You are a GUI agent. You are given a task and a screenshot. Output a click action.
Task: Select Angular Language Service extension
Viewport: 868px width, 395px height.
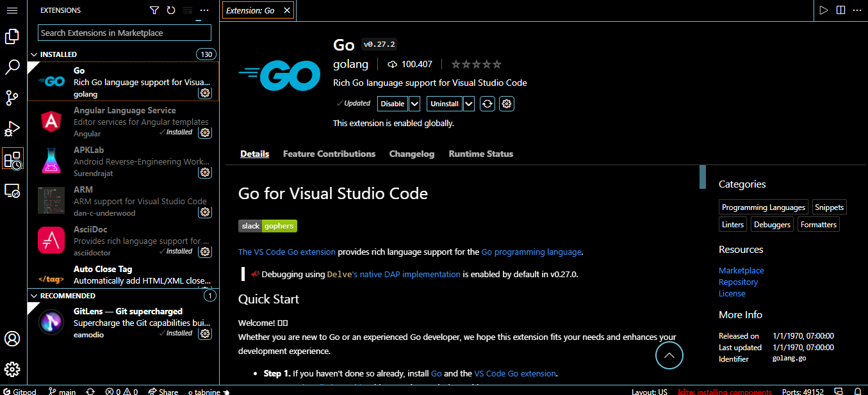click(x=124, y=122)
